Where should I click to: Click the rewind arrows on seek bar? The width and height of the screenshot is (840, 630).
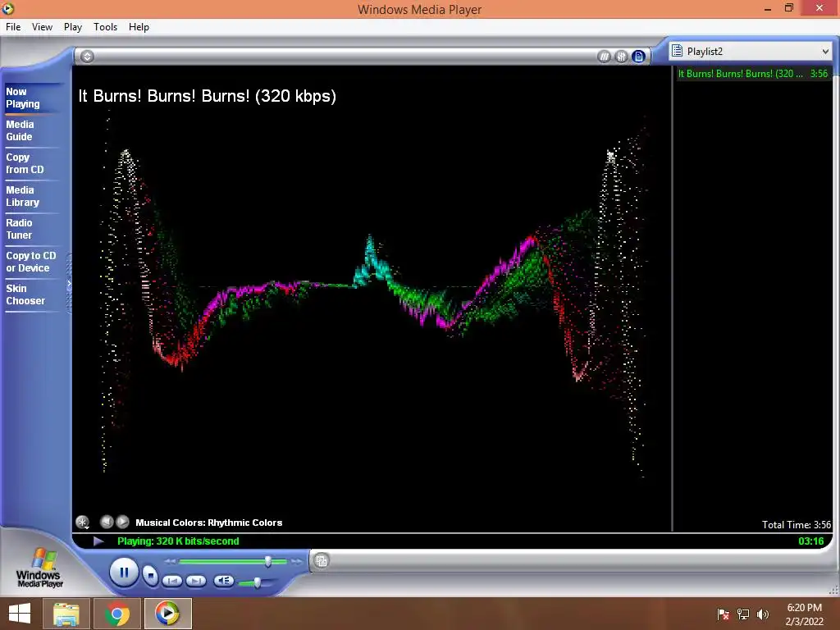pyautogui.click(x=171, y=561)
